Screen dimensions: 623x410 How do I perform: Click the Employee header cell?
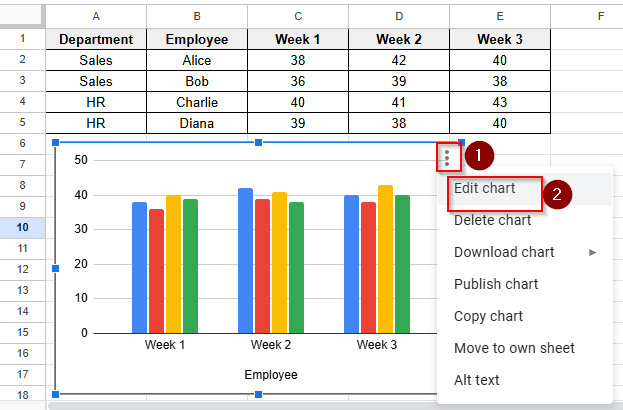pos(197,39)
